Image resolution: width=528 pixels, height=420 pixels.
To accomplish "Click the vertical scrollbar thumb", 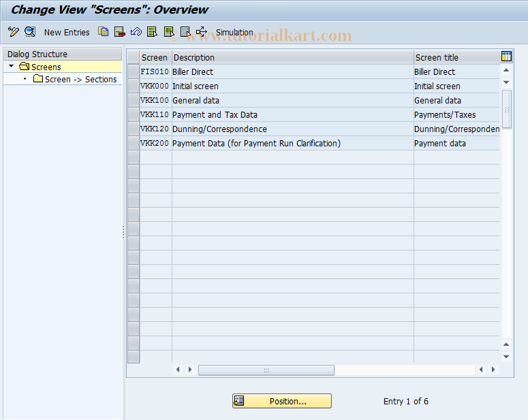I will [x=506, y=109].
